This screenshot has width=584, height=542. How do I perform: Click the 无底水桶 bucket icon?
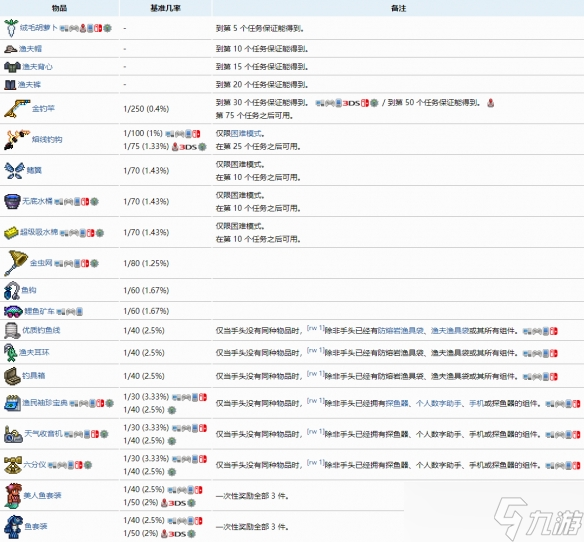[12, 202]
